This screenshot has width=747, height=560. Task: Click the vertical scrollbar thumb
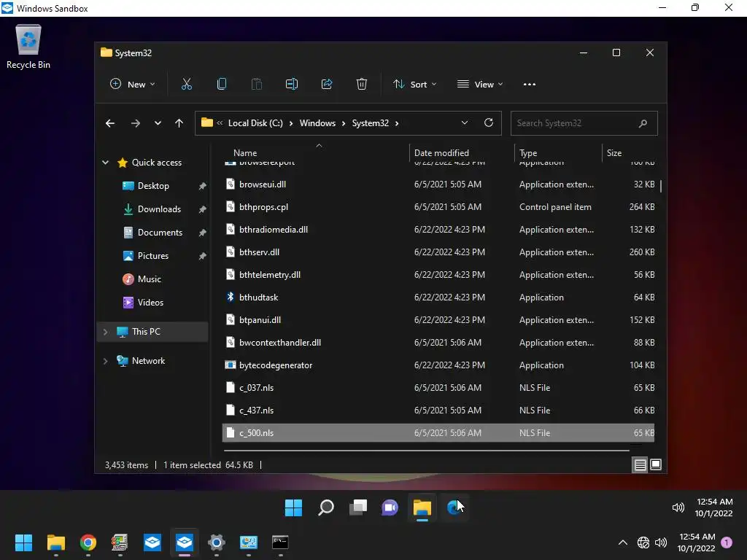coord(661,186)
